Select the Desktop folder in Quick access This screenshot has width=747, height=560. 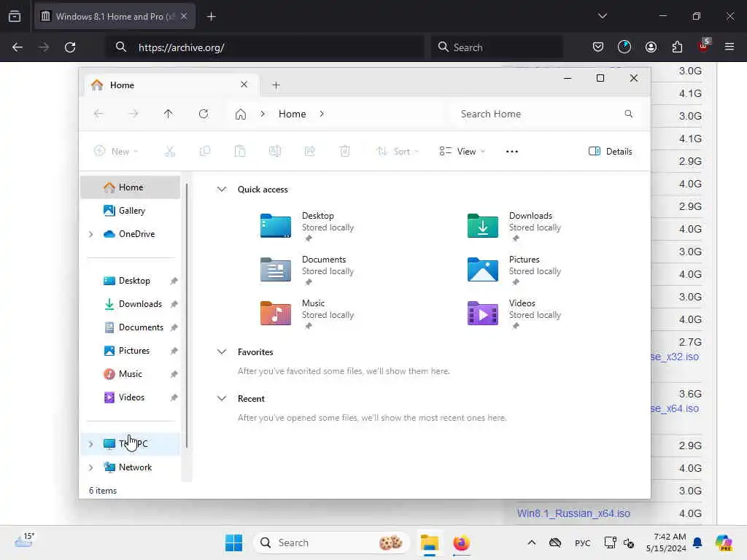coord(309,226)
